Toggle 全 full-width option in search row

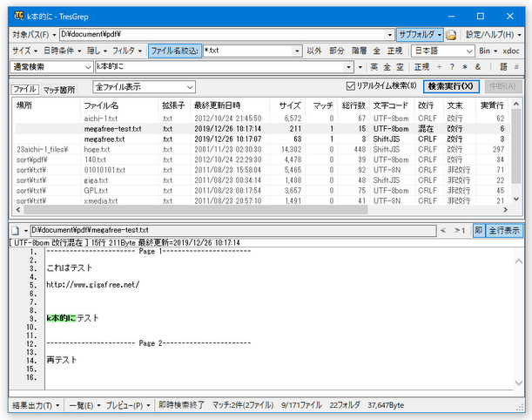[x=387, y=67]
